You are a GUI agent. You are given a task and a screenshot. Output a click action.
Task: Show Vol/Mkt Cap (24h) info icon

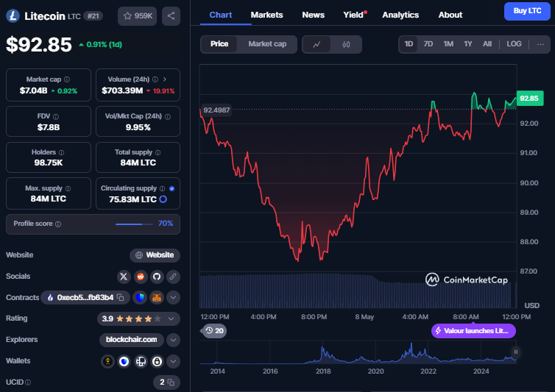pyautogui.click(x=168, y=116)
